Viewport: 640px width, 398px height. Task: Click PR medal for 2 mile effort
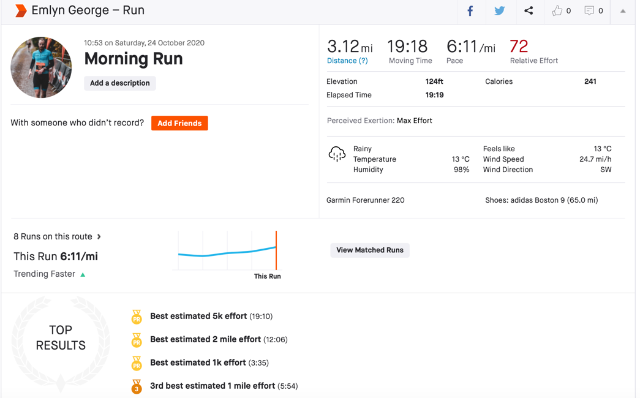[x=137, y=340]
